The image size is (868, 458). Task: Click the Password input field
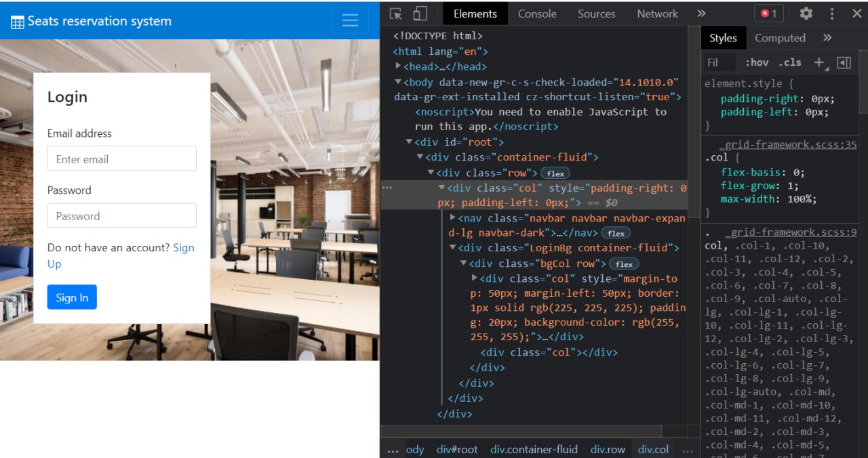pos(122,215)
